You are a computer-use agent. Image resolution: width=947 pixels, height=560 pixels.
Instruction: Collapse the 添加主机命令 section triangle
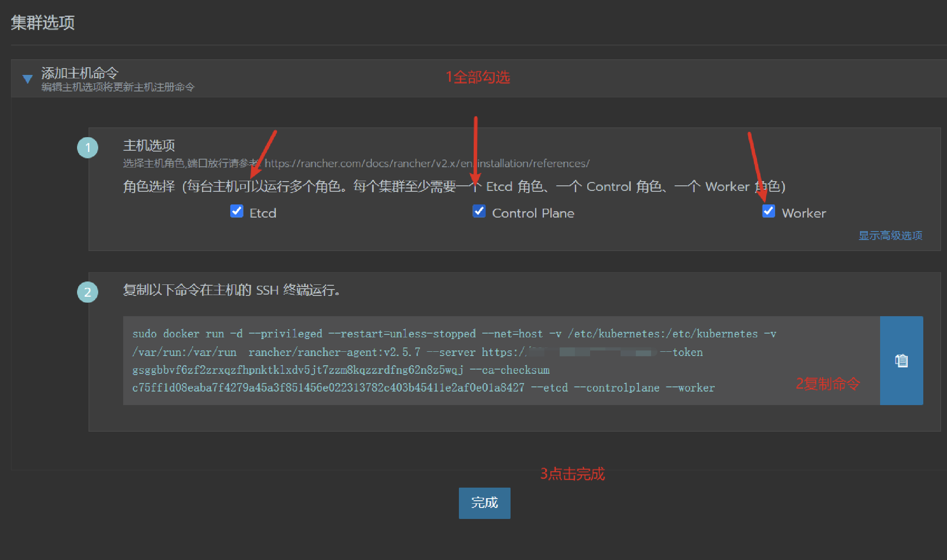tap(28, 79)
